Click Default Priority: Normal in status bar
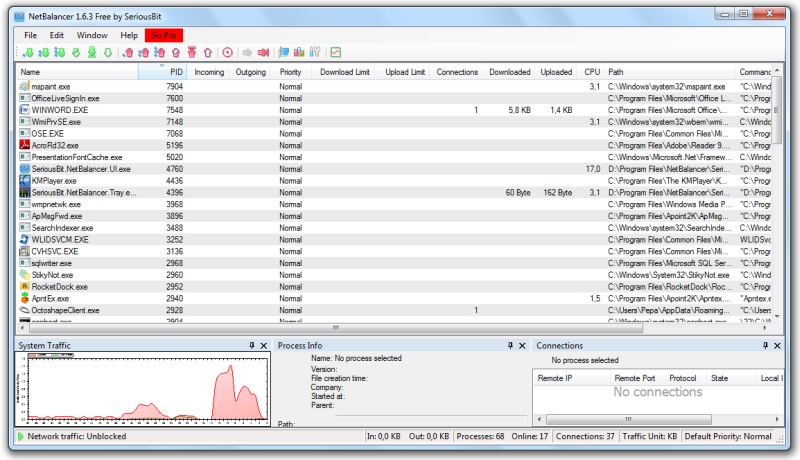Viewport: 800px width, 460px height. (728, 437)
